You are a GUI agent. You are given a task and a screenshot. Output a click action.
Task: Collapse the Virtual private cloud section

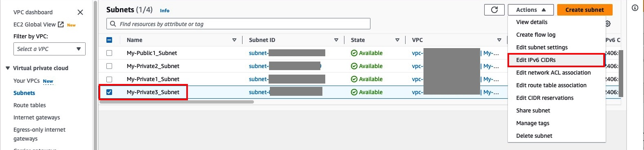pyautogui.click(x=8, y=68)
